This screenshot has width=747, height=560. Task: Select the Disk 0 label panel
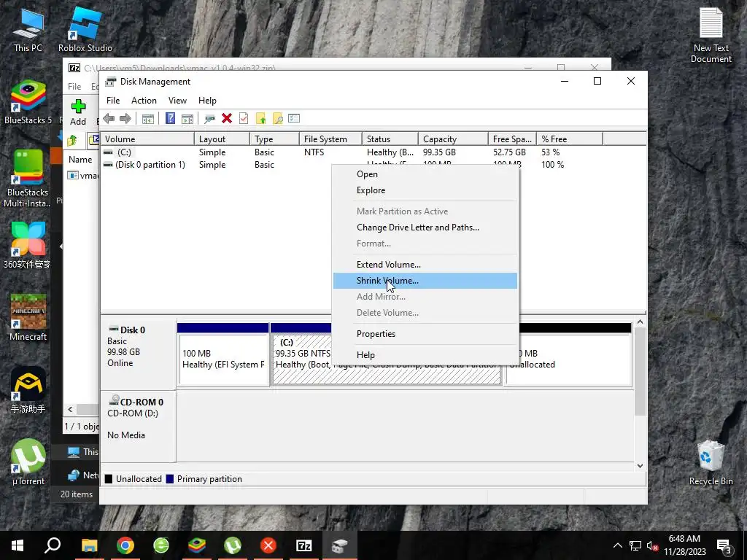[x=138, y=354]
